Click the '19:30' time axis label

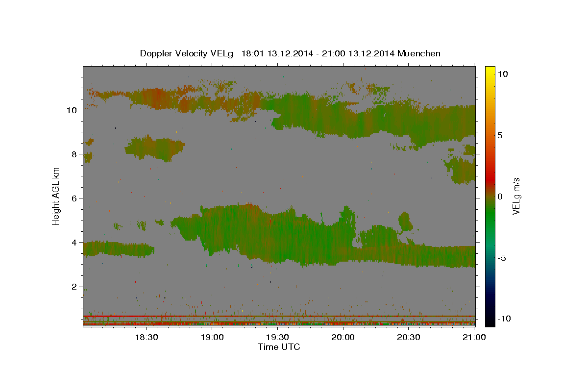(x=277, y=337)
